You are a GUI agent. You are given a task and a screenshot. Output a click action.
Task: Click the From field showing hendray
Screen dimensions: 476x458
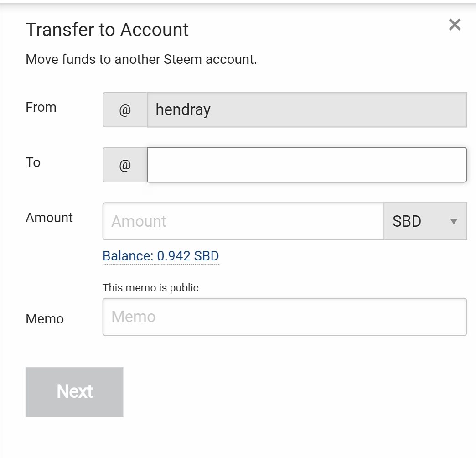[307, 109]
